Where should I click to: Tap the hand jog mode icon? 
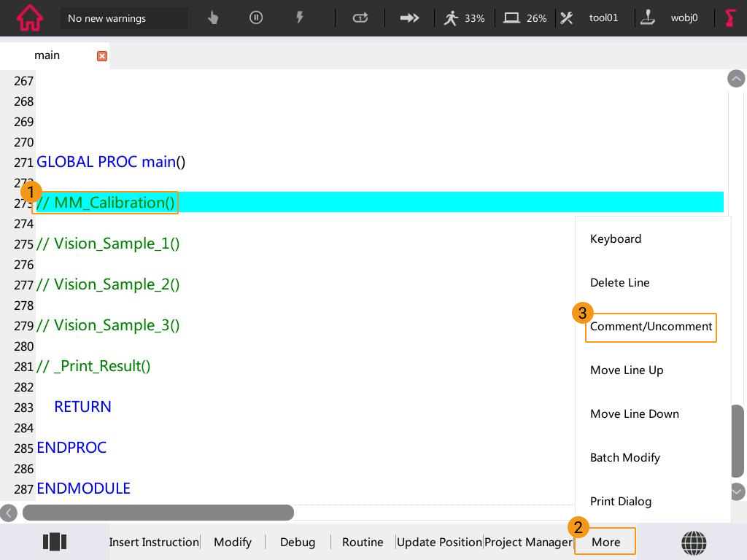coord(213,18)
